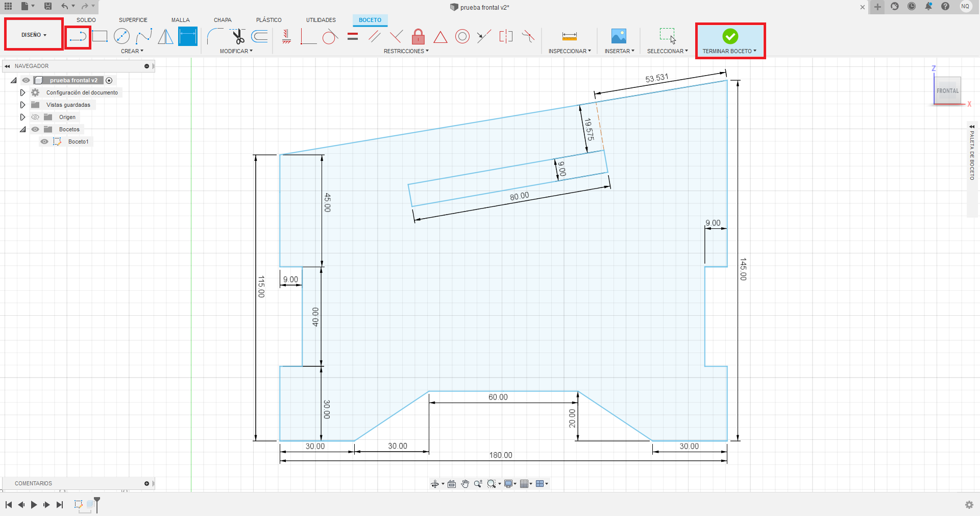The width and height of the screenshot is (980, 516).
Task: Open a new design tab with plus
Action: 877,7
